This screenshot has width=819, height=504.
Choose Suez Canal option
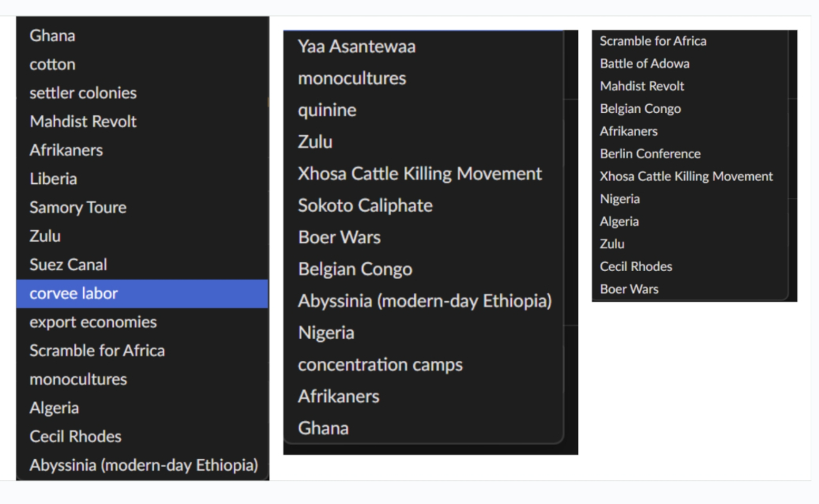click(142, 264)
